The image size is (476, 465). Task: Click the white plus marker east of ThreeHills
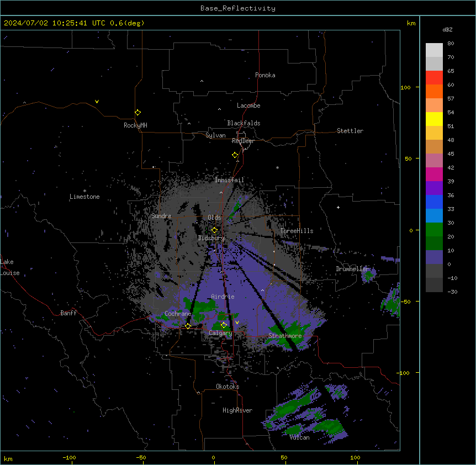coord(338,207)
